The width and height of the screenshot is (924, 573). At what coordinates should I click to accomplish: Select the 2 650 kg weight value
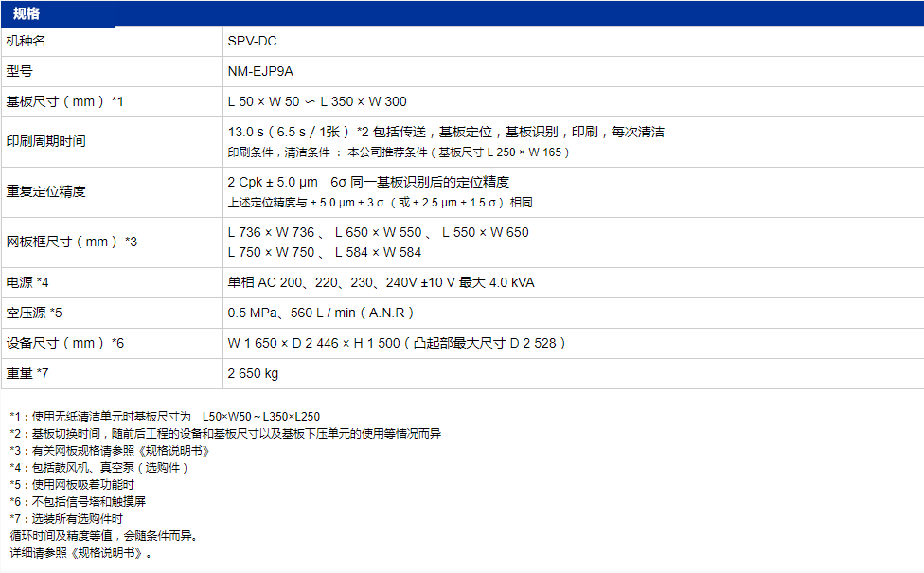tap(253, 373)
